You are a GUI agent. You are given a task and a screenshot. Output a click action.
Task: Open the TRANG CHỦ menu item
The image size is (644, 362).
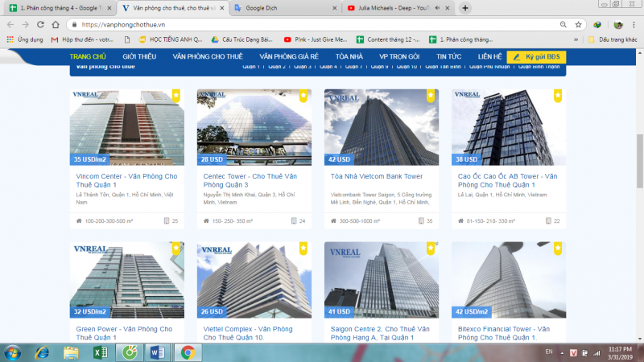click(x=88, y=56)
